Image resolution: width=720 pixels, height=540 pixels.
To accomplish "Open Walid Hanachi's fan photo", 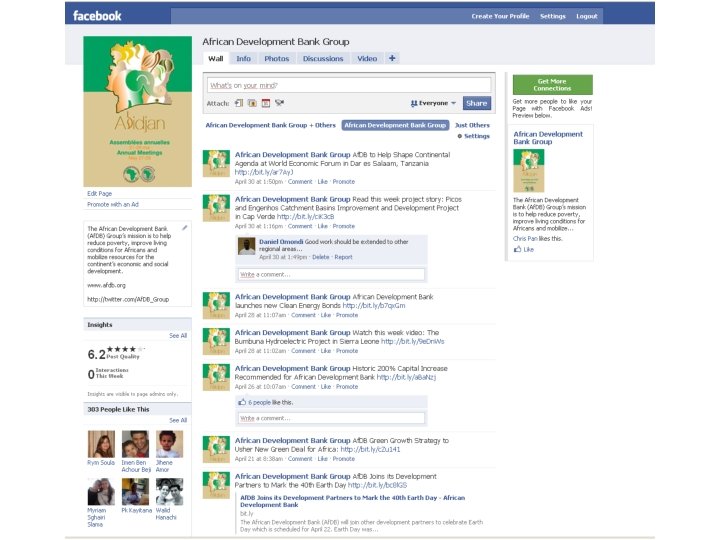I will [x=169, y=492].
